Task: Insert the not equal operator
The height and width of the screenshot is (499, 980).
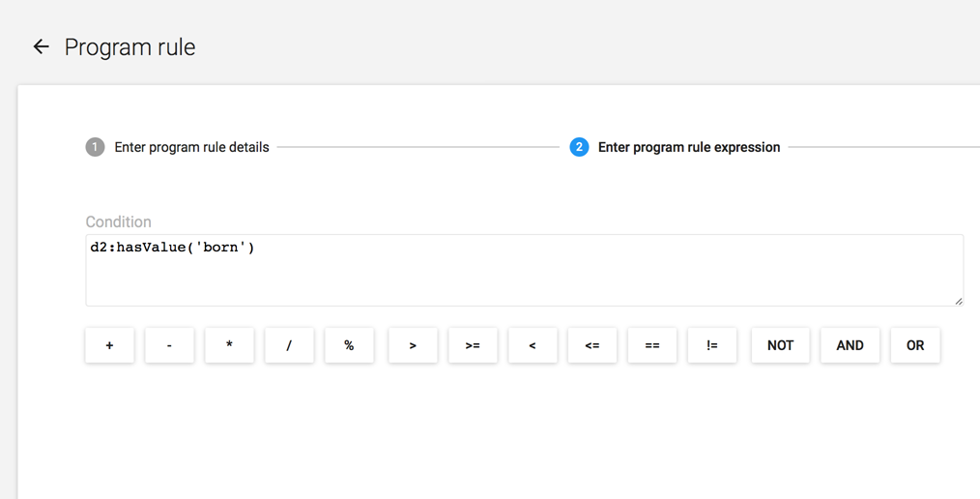Action: 712,345
